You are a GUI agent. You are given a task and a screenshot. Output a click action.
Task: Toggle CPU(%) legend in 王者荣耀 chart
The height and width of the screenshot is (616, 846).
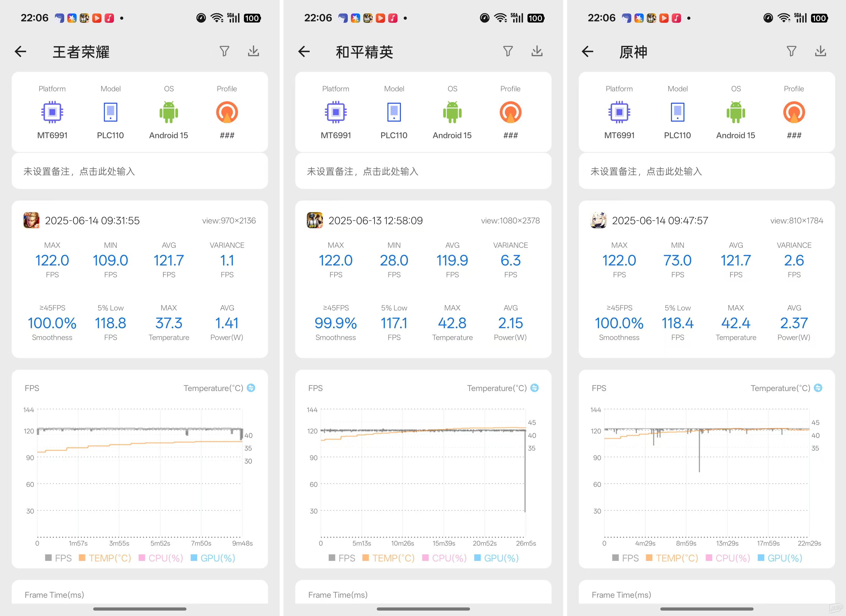point(161,558)
